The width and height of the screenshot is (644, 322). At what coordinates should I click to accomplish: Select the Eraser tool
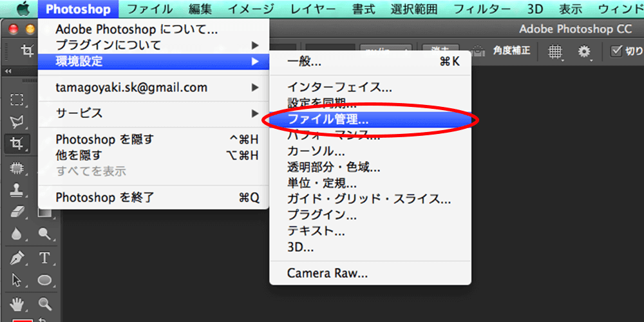17,212
